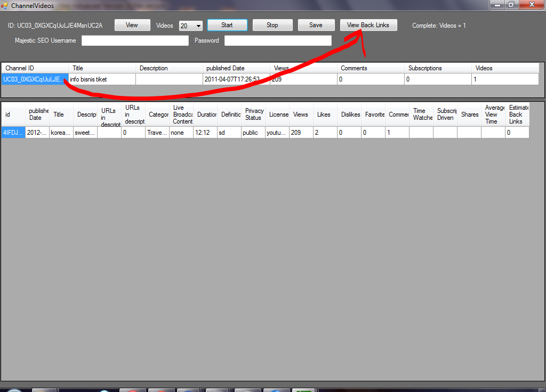Click the 'Complete: Videos = 1' status text
The width and height of the screenshot is (546, 392).
click(x=439, y=26)
